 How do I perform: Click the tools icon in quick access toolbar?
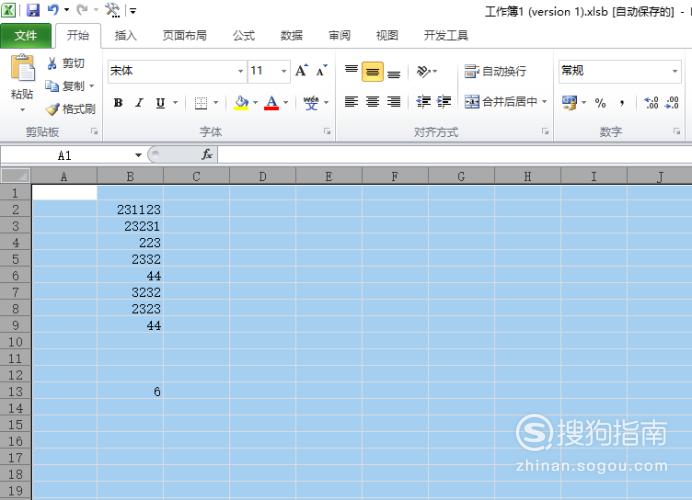point(112,10)
